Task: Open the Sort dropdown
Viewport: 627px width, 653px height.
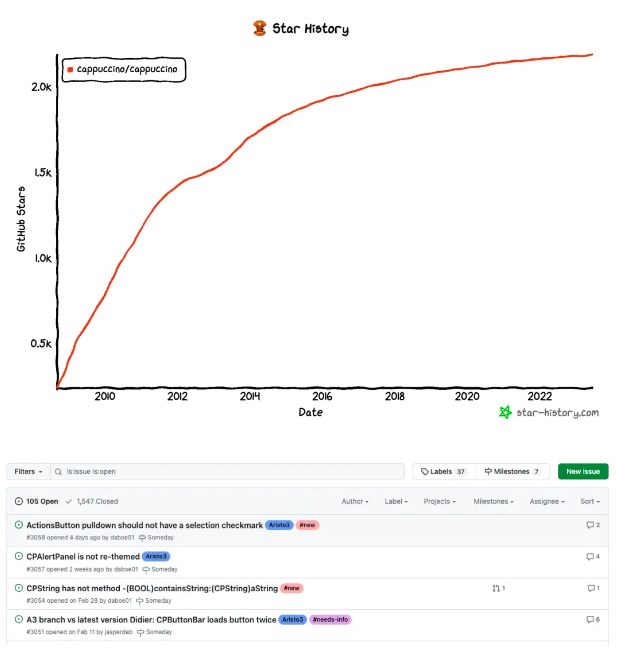Action: pos(590,501)
